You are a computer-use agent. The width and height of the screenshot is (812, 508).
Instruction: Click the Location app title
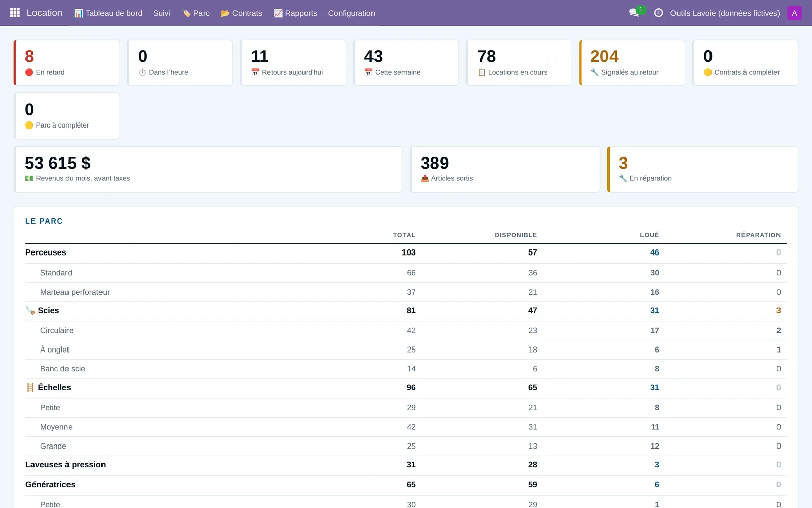(x=45, y=13)
